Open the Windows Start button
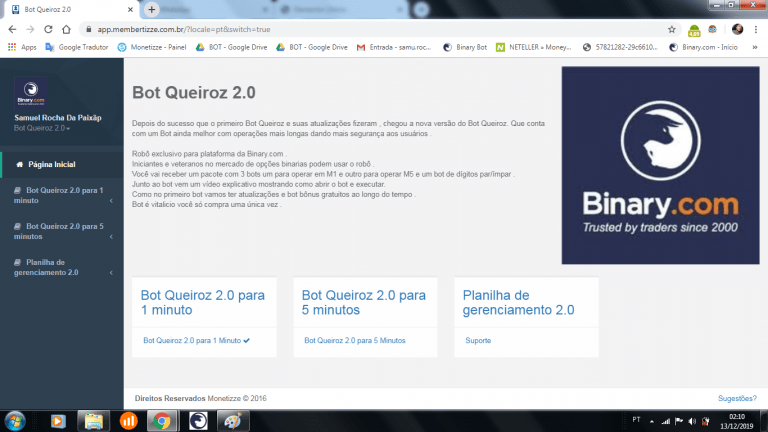 pos(15,421)
